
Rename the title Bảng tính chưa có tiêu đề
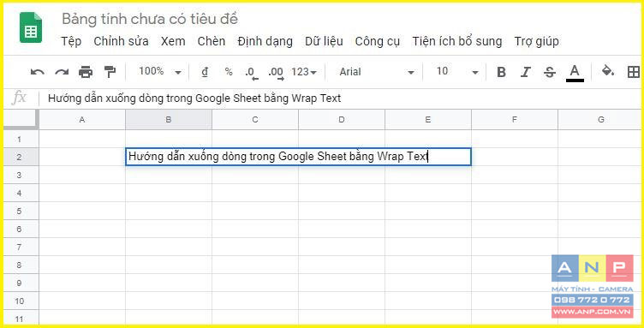[x=150, y=19]
